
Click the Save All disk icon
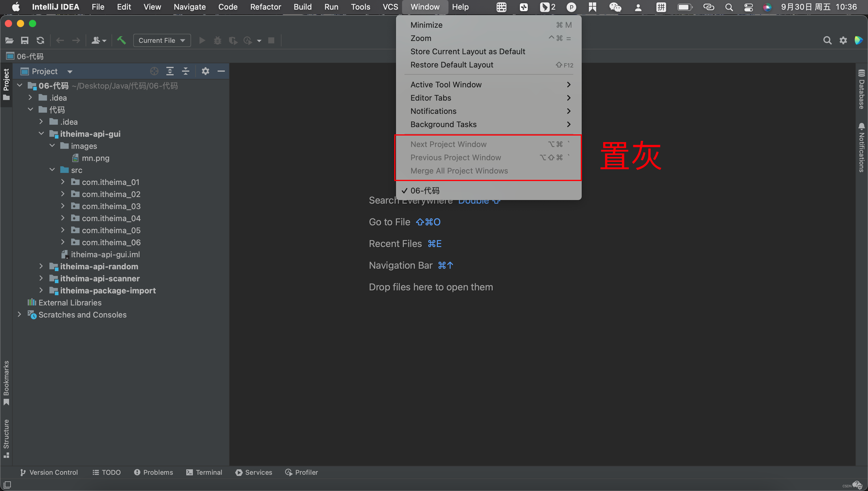[x=25, y=40]
